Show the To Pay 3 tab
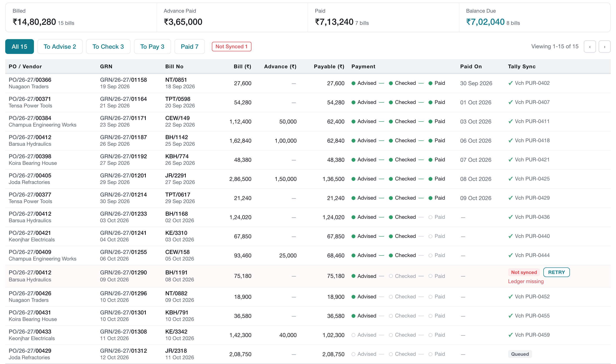The height and width of the screenshot is (364, 616). 152,47
